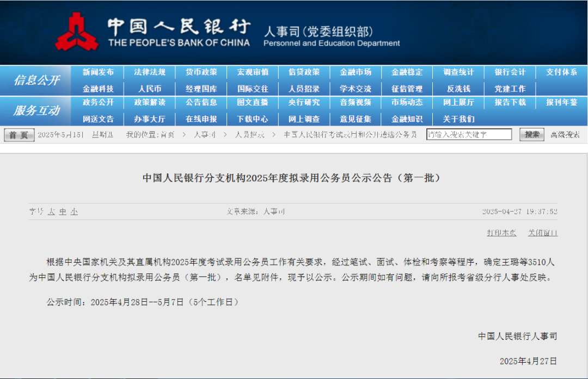Go to 金融稳定 section
The image size is (588, 379).
(407, 72)
